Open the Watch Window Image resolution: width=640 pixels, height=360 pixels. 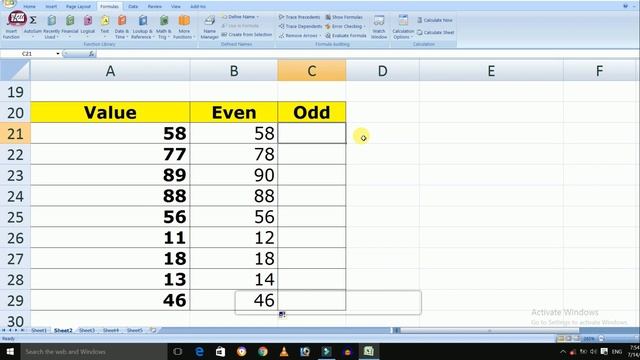pos(379,27)
